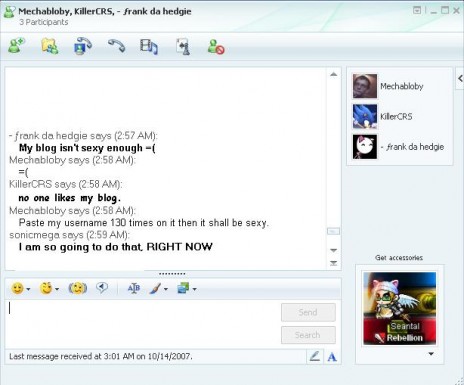Open the font change icon
This screenshot has height=385, width=464.
[134, 288]
